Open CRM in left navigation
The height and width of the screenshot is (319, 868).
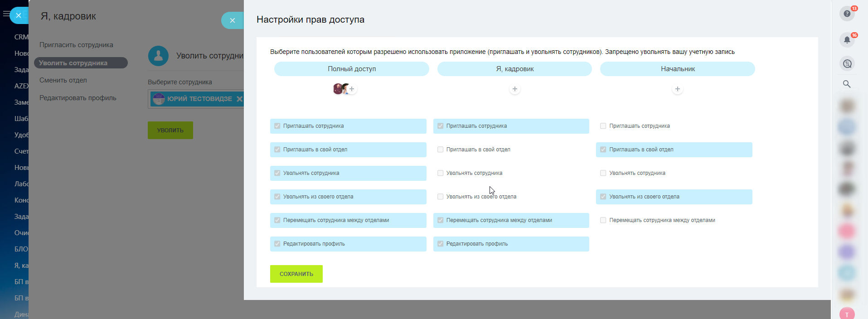(21, 37)
